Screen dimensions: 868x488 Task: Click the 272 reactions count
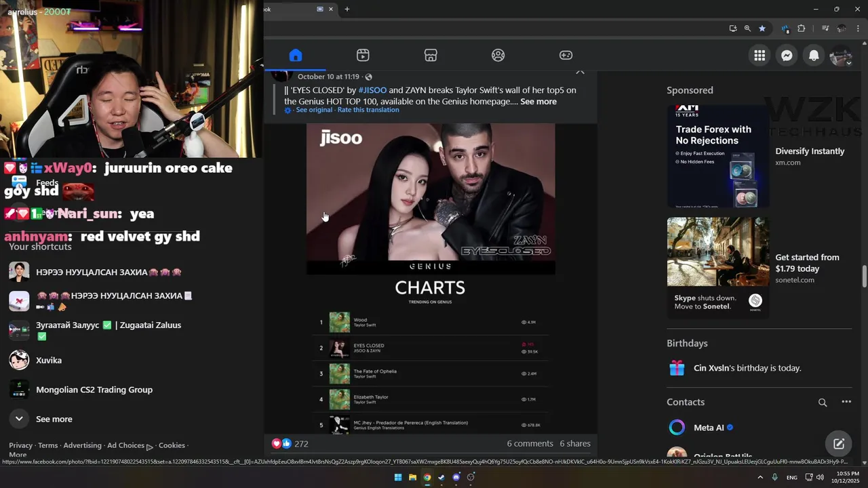pos(301,443)
